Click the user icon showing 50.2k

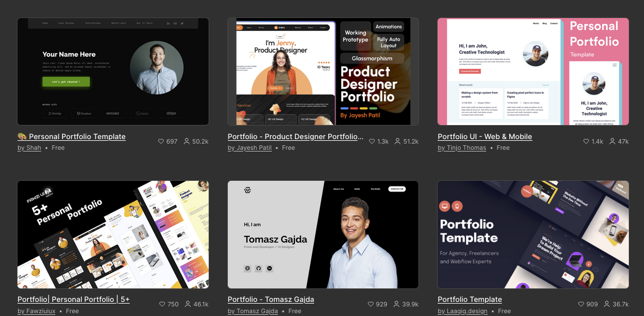[187, 141]
